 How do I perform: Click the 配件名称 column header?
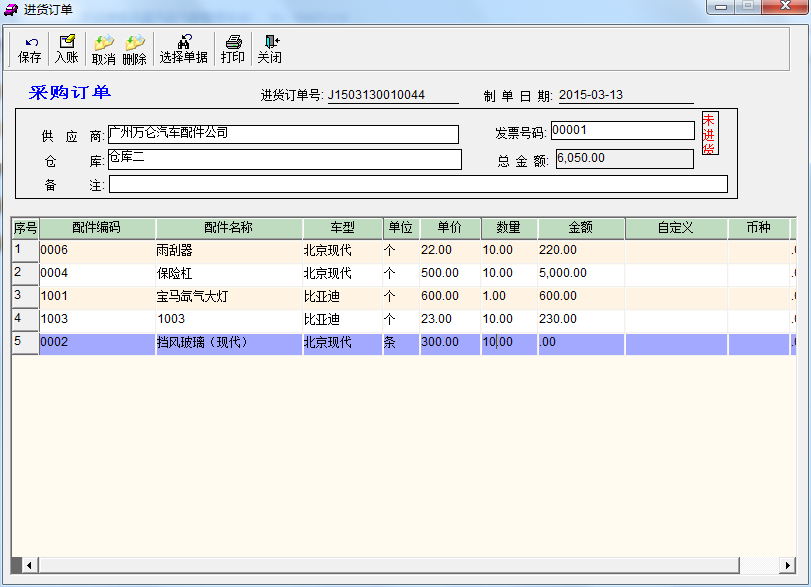(x=229, y=228)
